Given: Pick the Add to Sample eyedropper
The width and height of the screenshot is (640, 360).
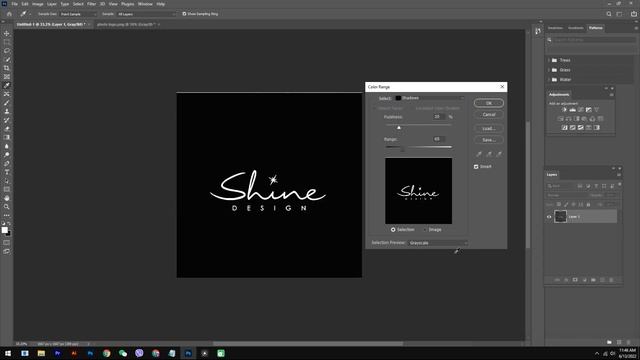Looking at the screenshot, I should [x=489, y=154].
